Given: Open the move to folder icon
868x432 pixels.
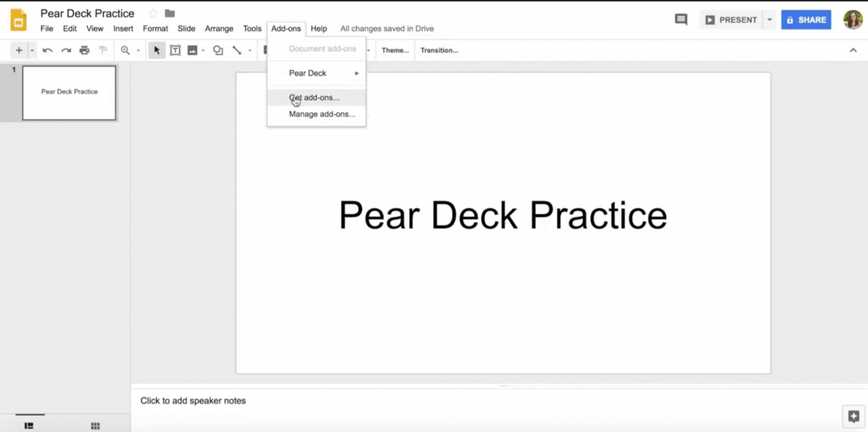Looking at the screenshot, I should tap(170, 13).
